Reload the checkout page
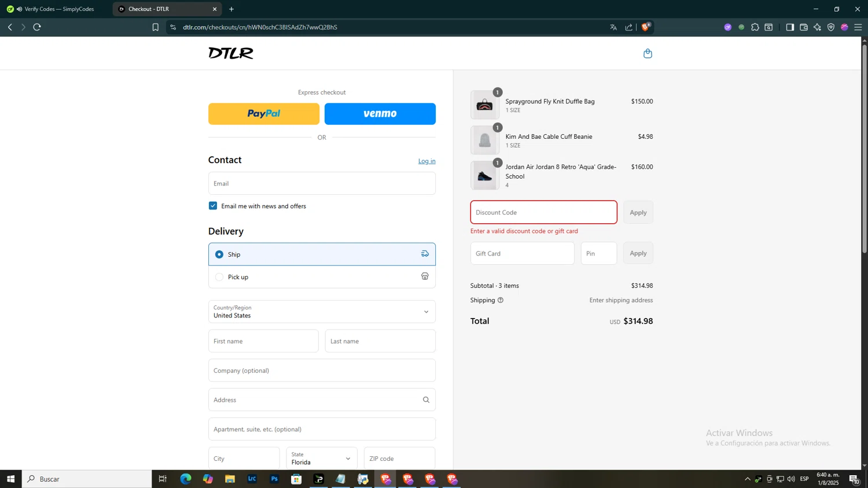Image resolution: width=868 pixels, height=488 pixels. point(37,27)
